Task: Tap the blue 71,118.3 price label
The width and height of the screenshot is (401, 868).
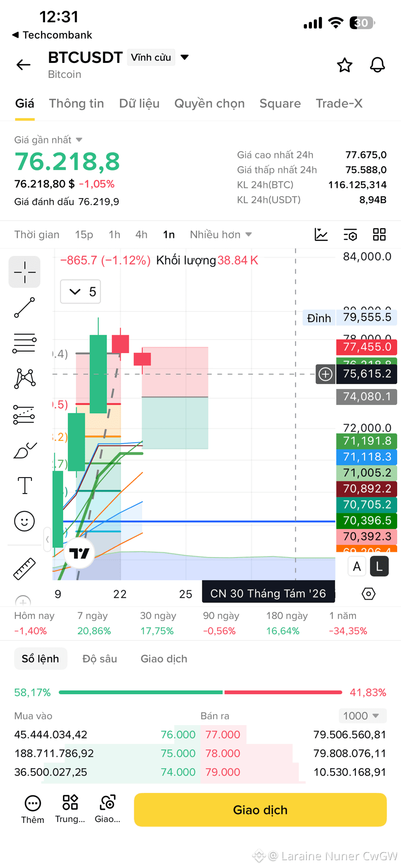Action: click(367, 457)
